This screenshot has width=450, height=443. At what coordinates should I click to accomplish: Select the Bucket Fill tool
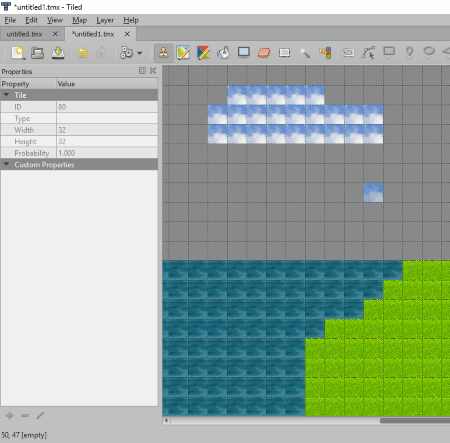[223, 53]
